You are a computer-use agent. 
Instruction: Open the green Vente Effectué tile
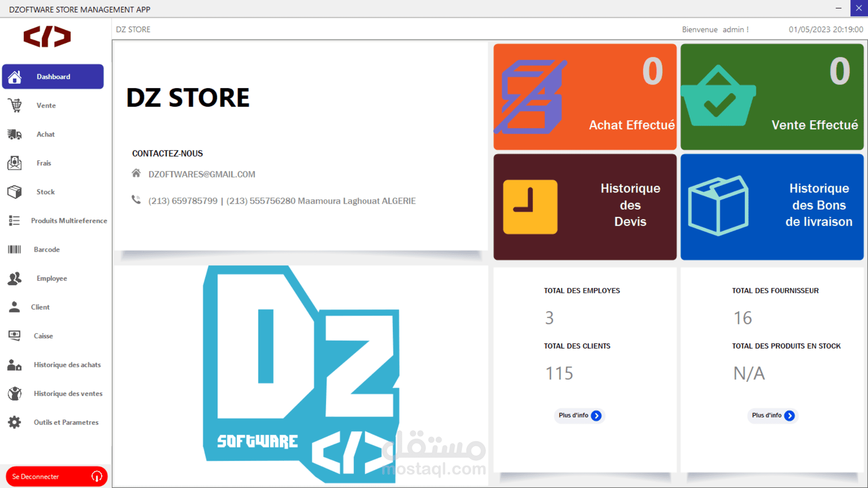tap(772, 97)
